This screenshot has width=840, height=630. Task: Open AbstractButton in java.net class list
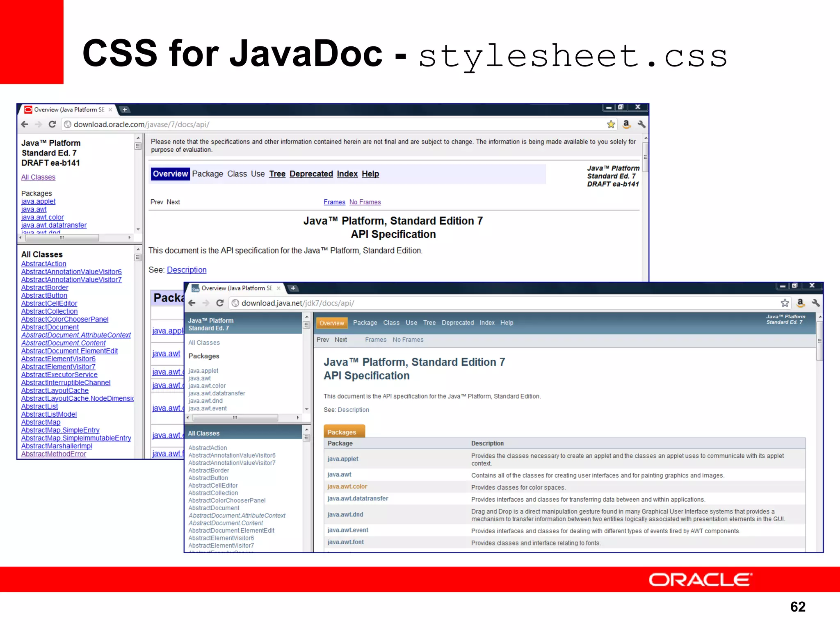pos(208,478)
